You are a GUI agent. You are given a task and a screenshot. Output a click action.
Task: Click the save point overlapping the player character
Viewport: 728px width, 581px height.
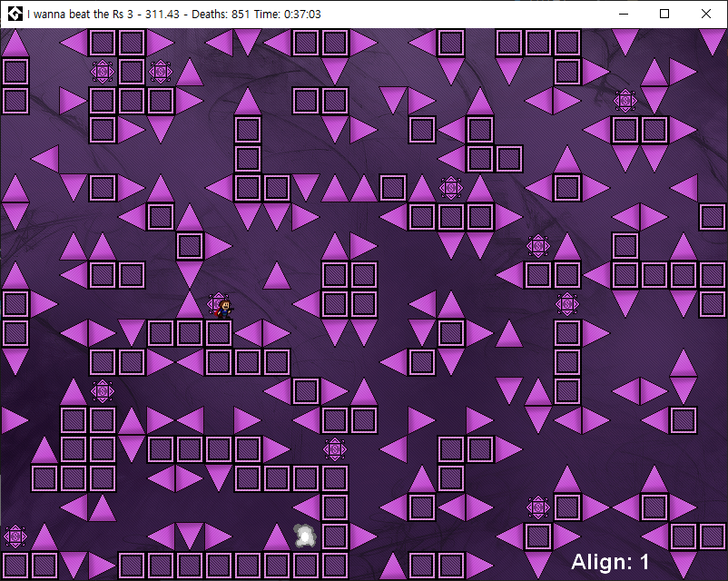217,304
